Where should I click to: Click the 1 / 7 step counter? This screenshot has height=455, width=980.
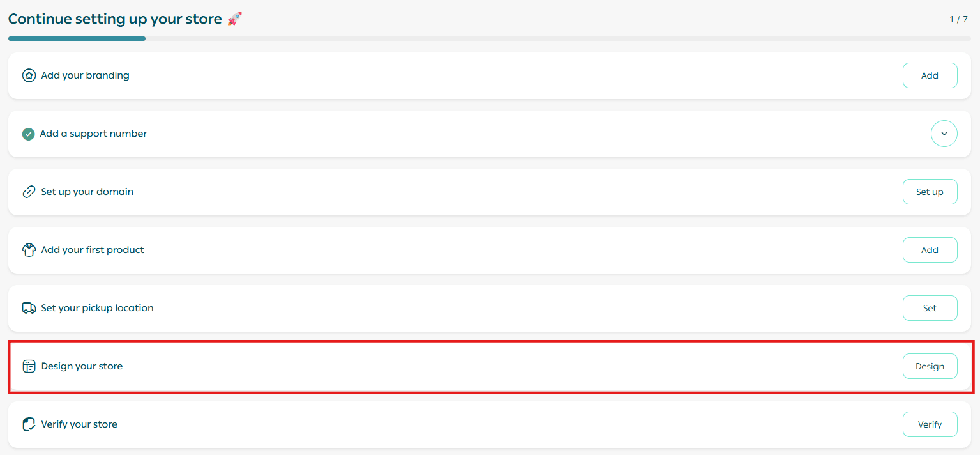(x=958, y=20)
